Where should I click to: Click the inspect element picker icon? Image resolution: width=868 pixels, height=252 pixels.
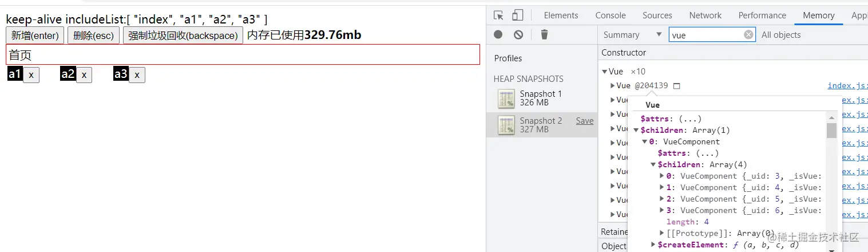tap(498, 15)
